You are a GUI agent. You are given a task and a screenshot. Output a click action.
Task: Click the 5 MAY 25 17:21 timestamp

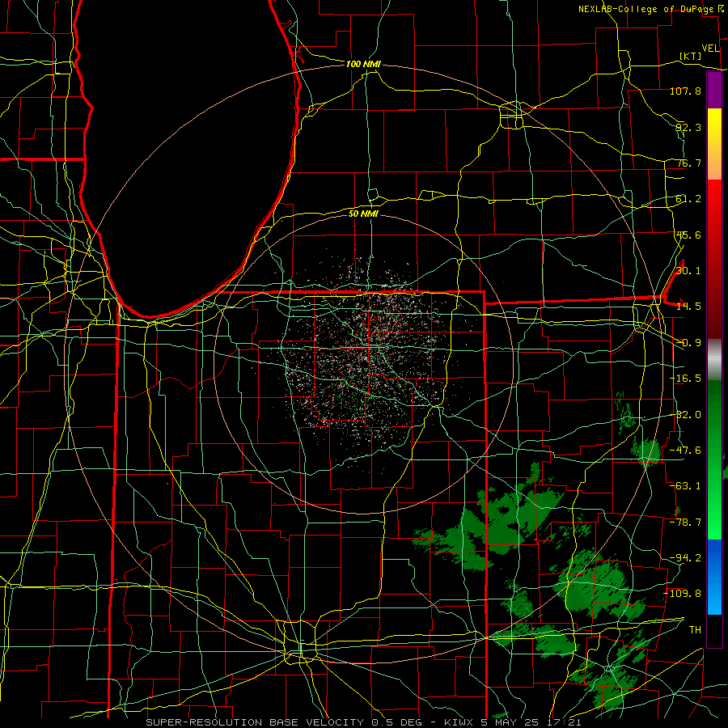click(x=531, y=722)
